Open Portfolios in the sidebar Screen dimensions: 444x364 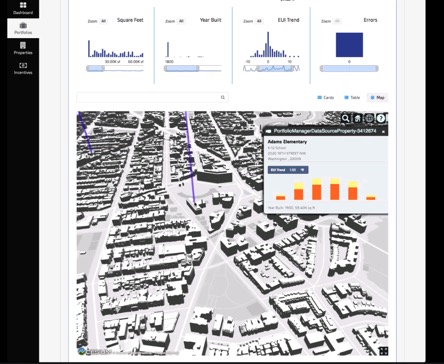(x=23, y=28)
